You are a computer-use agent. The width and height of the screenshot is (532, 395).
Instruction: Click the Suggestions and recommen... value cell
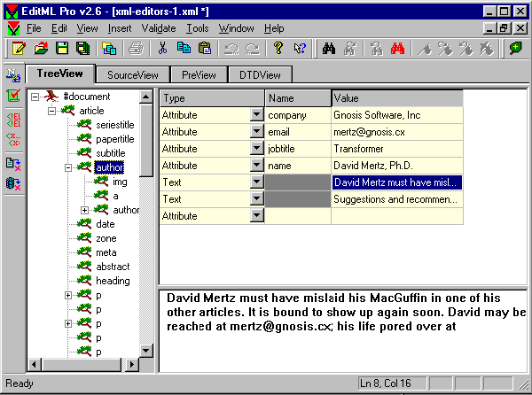pos(397,199)
